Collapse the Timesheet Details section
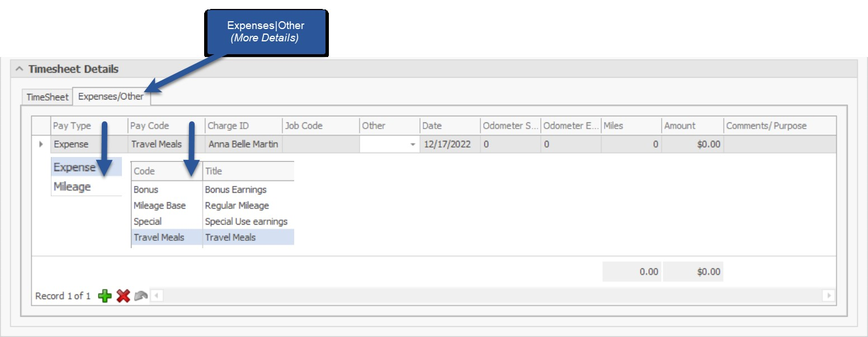The image size is (868, 337). [20, 69]
